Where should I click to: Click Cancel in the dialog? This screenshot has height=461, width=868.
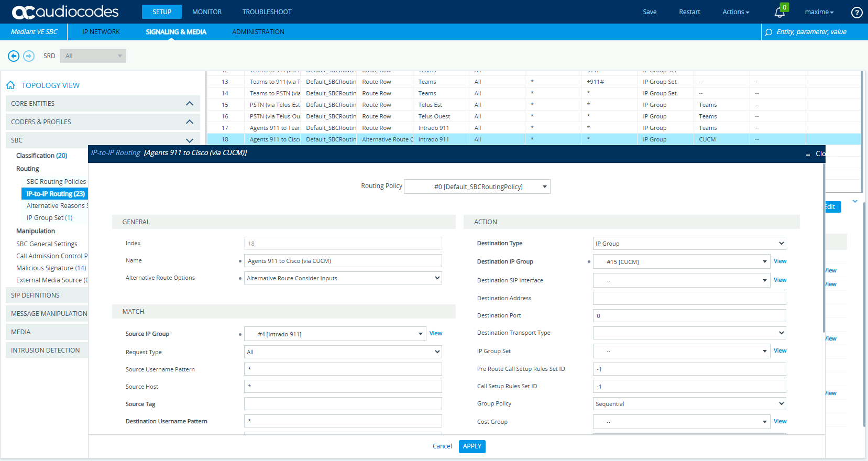tap(442, 446)
